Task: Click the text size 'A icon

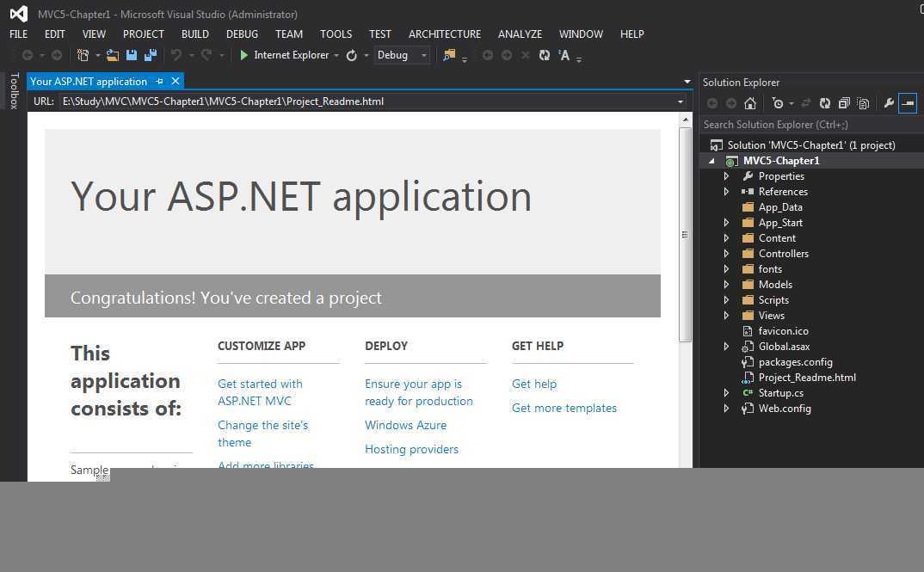Action: coord(564,55)
